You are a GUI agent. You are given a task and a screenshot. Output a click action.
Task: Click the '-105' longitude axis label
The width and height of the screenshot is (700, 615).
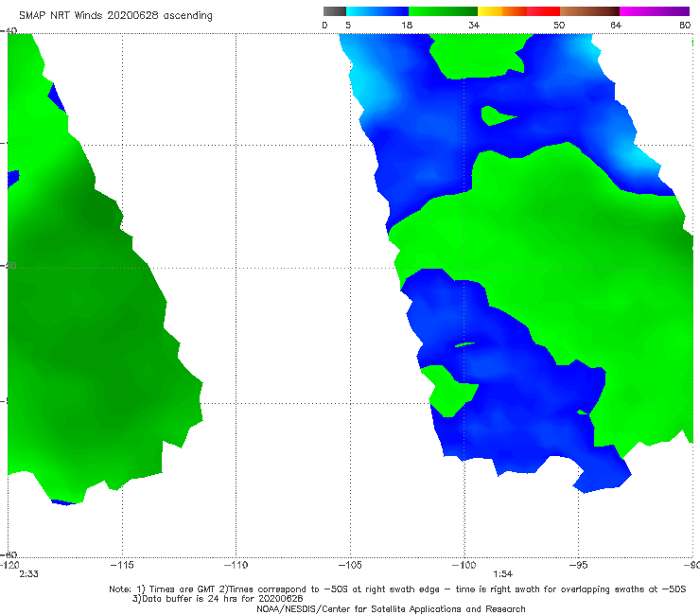pyautogui.click(x=350, y=565)
